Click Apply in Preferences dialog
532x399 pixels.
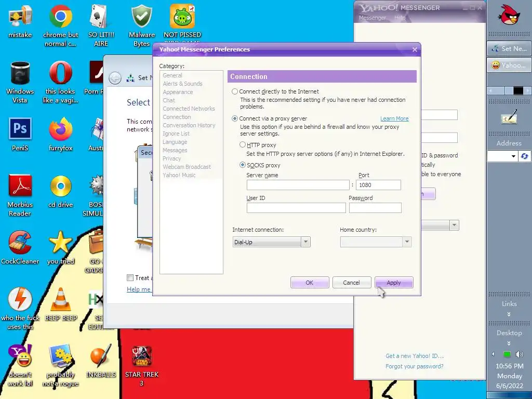point(394,283)
